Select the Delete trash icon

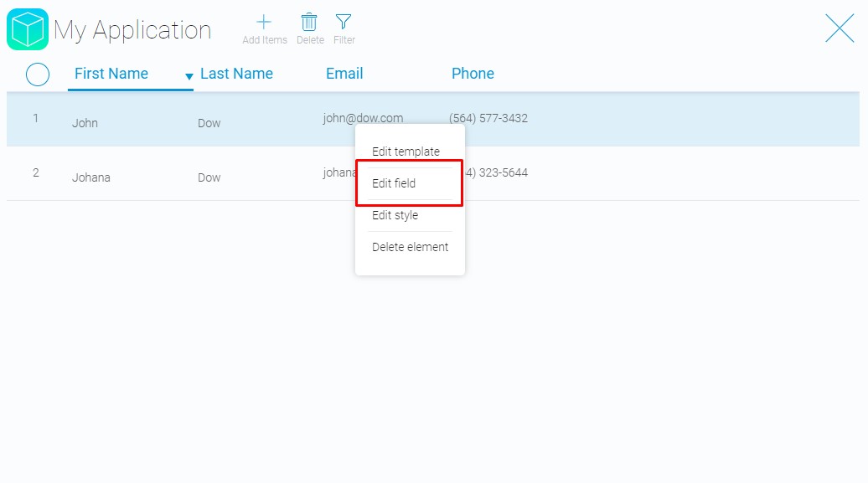(x=309, y=22)
